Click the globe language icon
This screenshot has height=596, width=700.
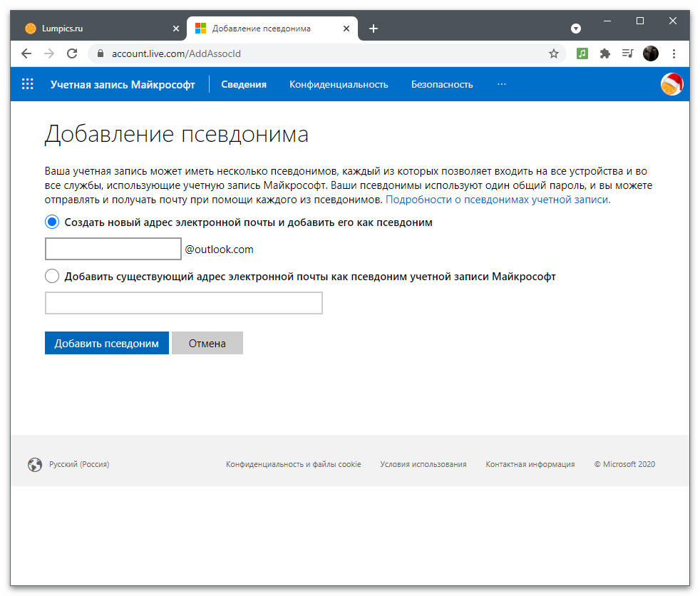pos(35,464)
